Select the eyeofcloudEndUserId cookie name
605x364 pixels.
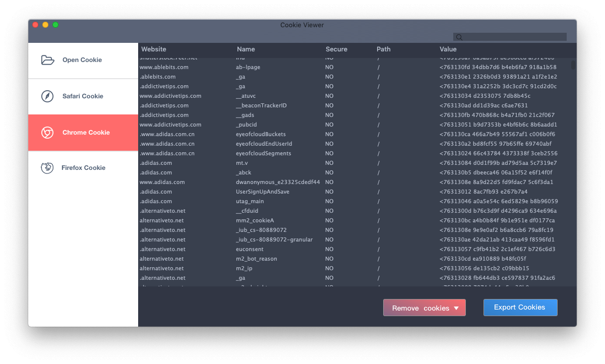click(264, 144)
